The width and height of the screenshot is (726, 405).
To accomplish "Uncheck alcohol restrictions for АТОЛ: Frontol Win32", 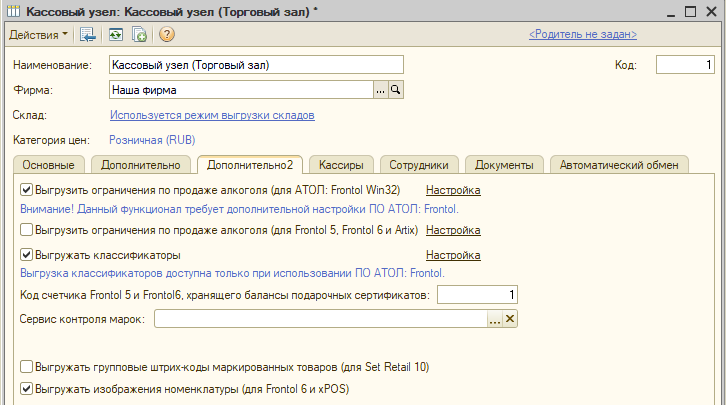I will (x=27, y=189).
